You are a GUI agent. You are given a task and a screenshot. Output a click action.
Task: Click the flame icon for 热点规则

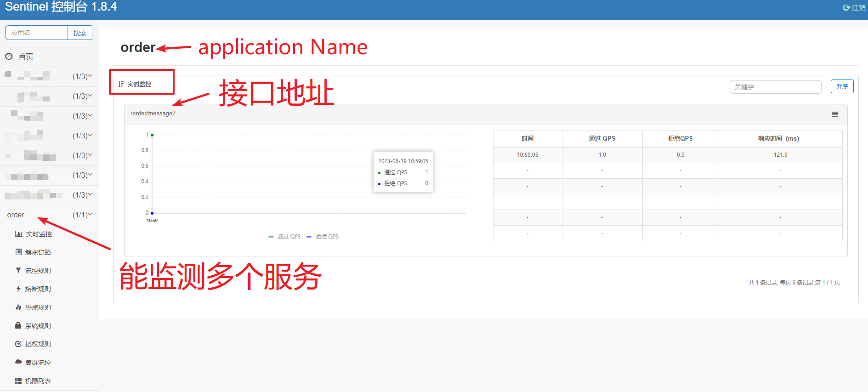point(18,307)
